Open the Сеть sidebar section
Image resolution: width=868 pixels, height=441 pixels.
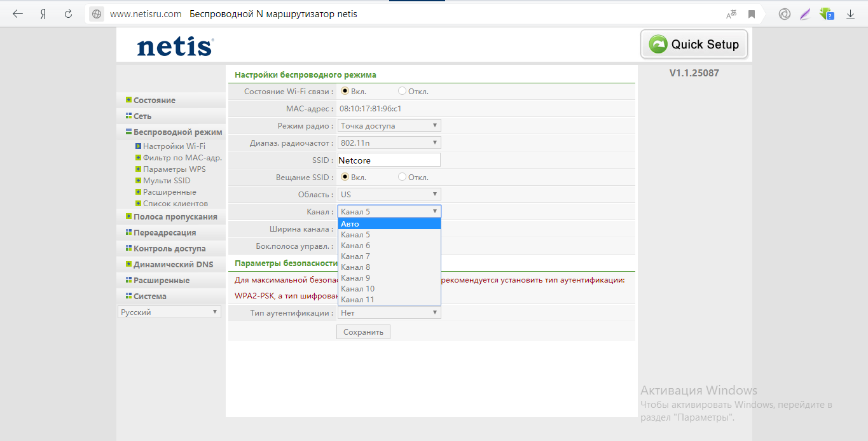tap(142, 116)
